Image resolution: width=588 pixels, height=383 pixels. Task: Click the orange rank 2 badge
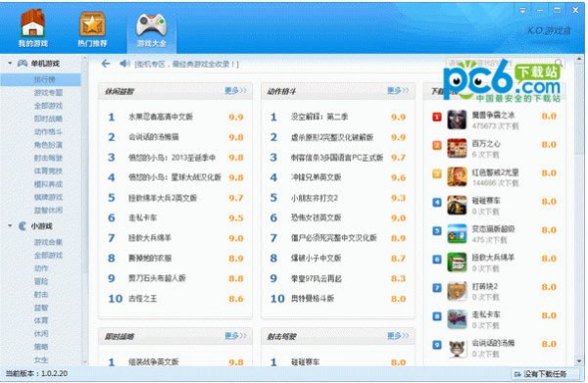[x=437, y=145]
